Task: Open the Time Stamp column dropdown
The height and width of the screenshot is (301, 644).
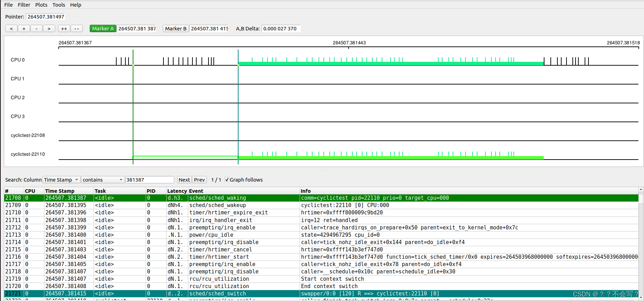Action: pyautogui.click(x=61, y=180)
